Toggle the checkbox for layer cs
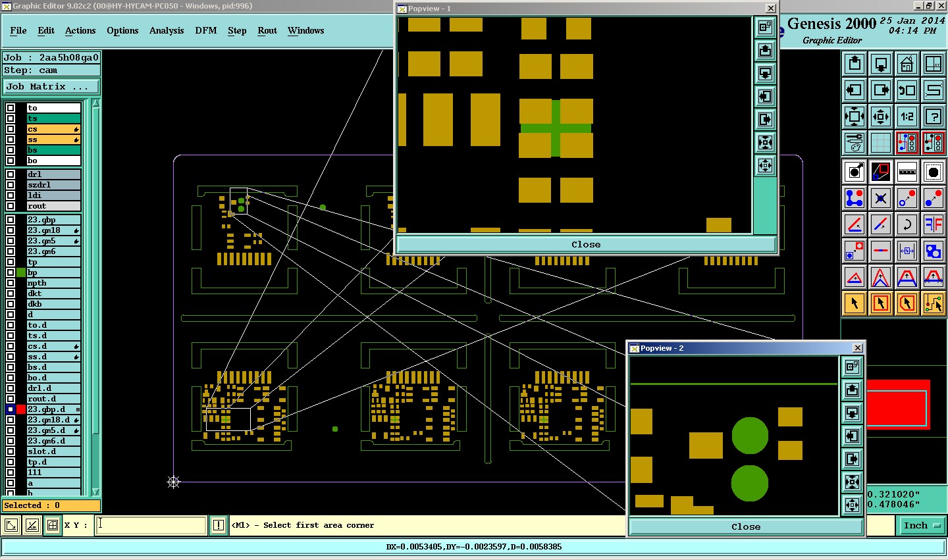Viewport: 948px width, 560px height. pyautogui.click(x=11, y=129)
